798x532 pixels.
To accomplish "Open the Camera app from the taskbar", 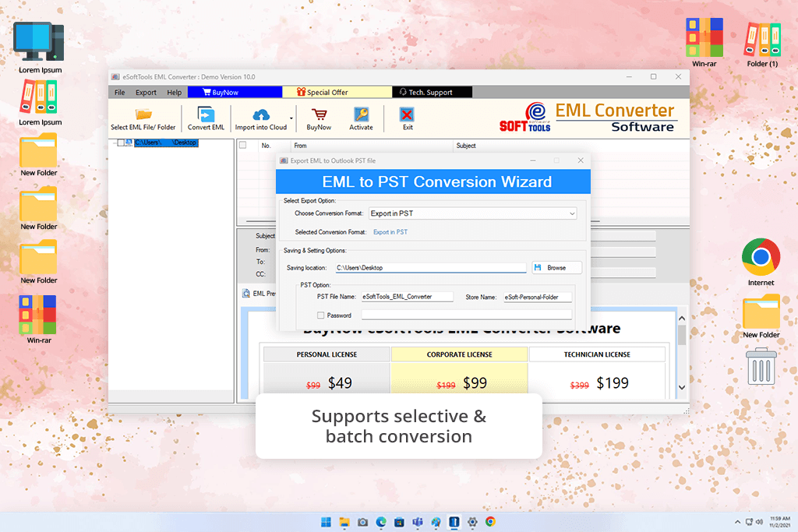I will pyautogui.click(x=362, y=522).
